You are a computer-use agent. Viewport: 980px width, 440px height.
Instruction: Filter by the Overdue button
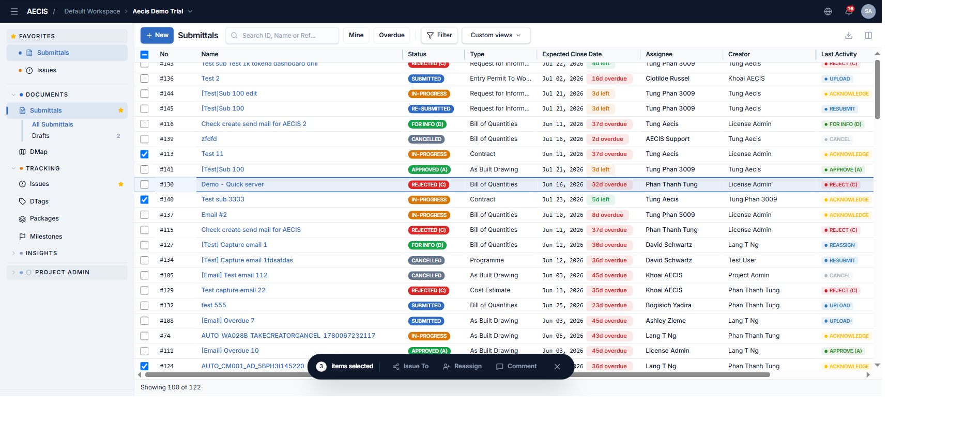[392, 35]
